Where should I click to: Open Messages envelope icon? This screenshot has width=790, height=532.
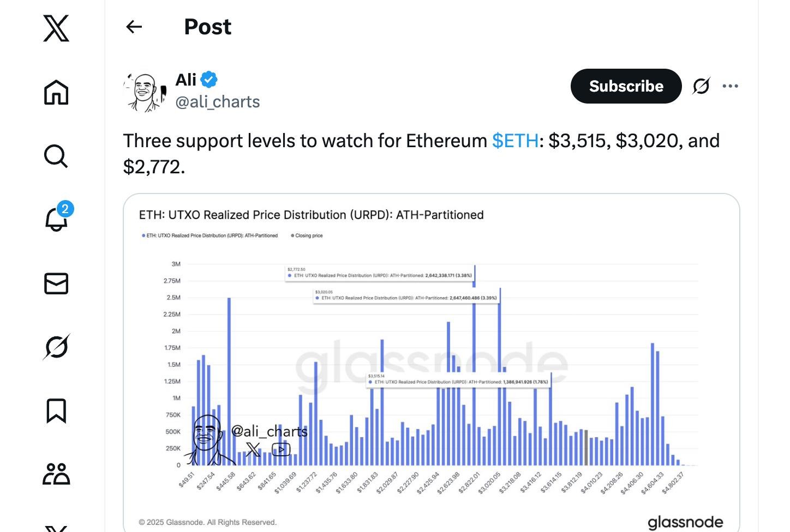point(56,283)
